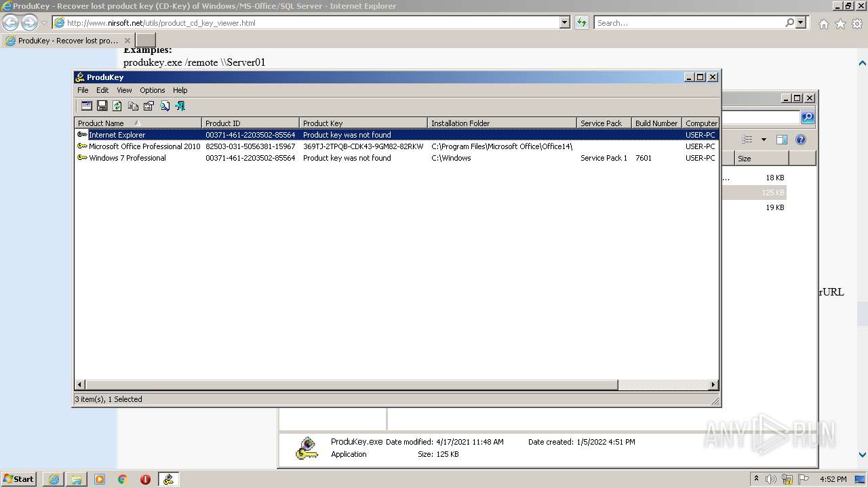Screen dimensions: 868x488
Task: Show hidden tray icons arrow
Action: (x=756, y=479)
